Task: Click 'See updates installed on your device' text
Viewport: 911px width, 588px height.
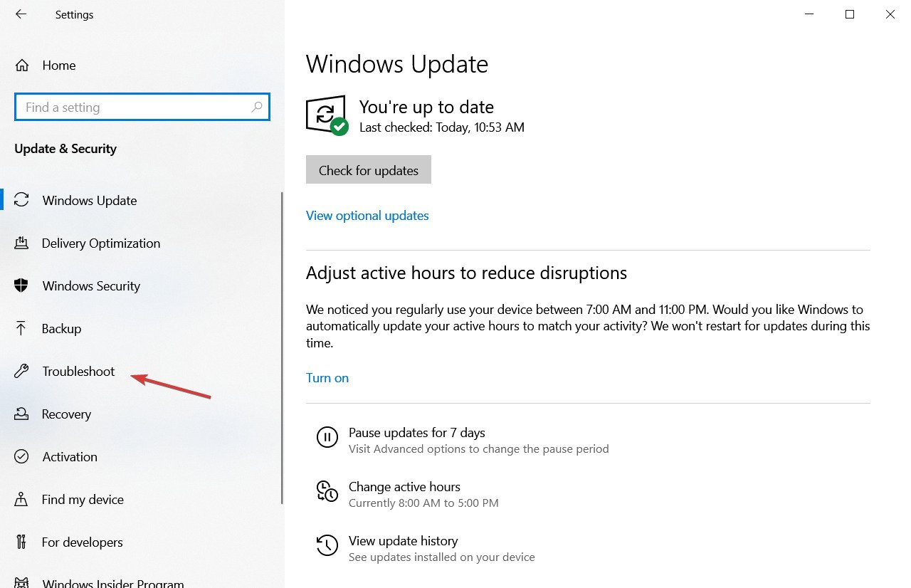Action: tap(442, 557)
